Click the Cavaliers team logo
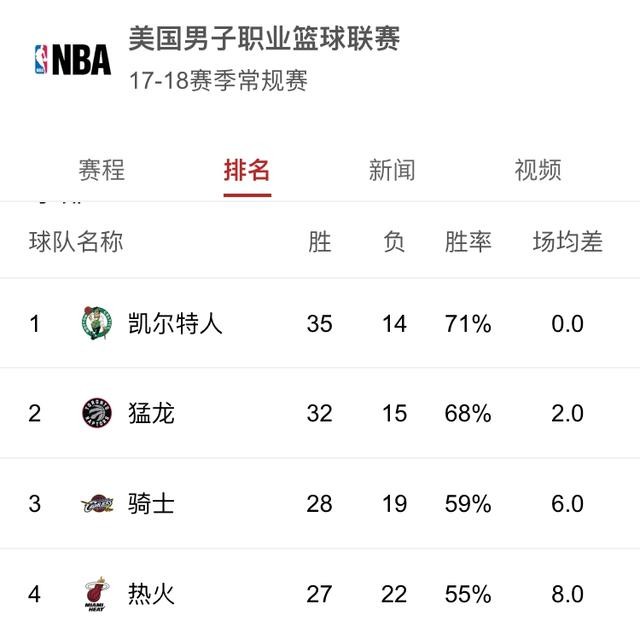The width and height of the screenshot is (640, 633). (97, 503)
